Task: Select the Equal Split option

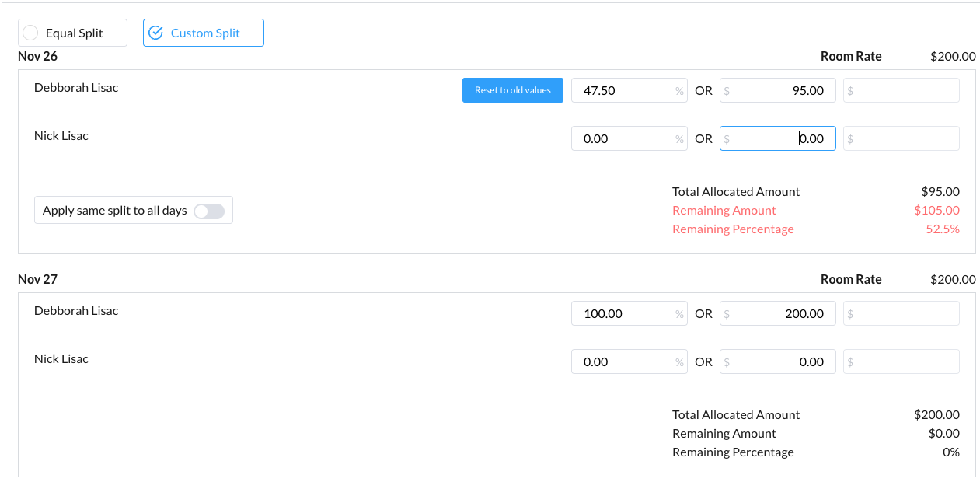Action: click(72, 33)
